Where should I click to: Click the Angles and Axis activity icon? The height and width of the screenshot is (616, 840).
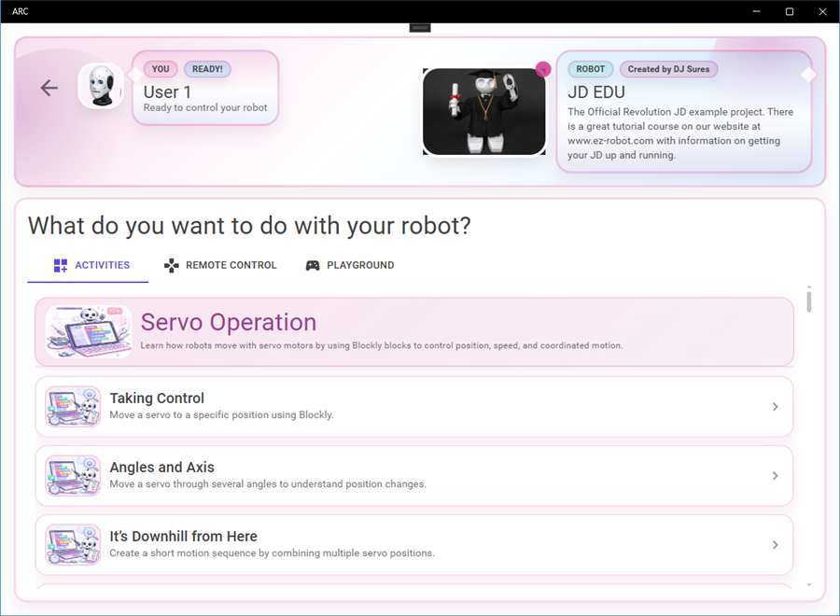73,476
